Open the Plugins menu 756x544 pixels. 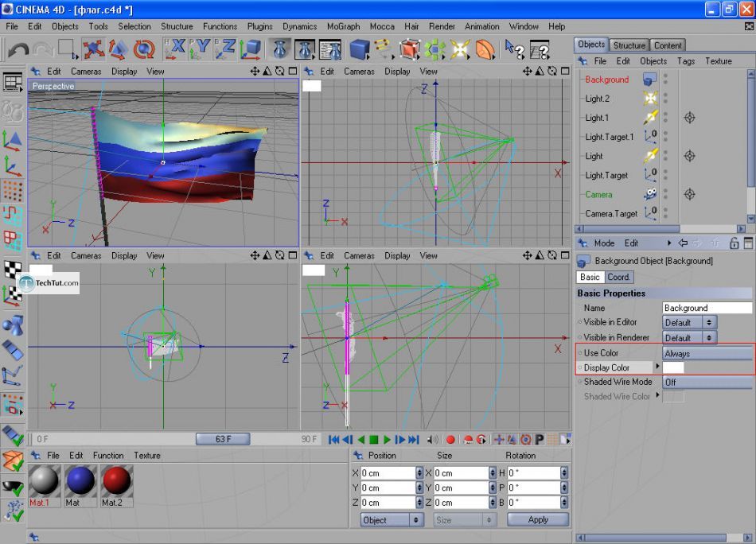tap(260, 26)
